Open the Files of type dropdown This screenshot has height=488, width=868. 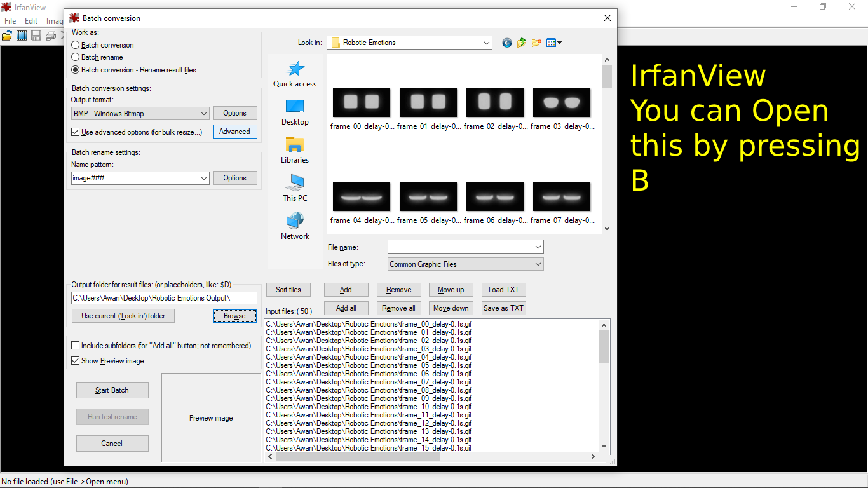pyautogui.click(x=466, y=264)
